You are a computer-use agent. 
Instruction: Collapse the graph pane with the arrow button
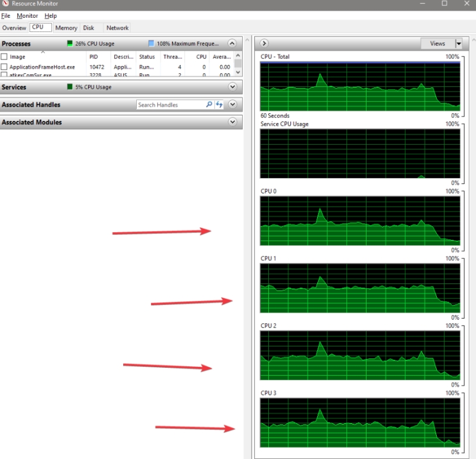pyautogui.click(x=264, y=43)
